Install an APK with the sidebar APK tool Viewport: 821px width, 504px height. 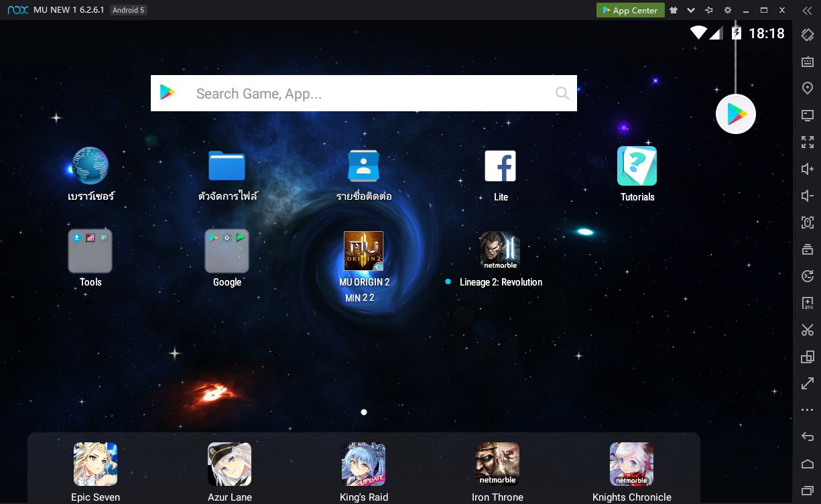[x=807, y=302]
